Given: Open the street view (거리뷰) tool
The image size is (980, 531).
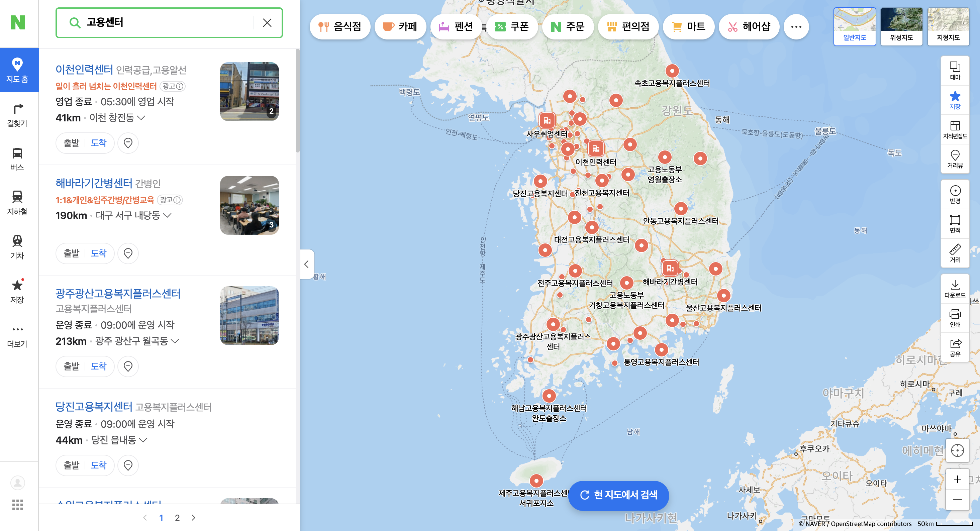Looking at the screenshot, I should (x=955, y=158).
